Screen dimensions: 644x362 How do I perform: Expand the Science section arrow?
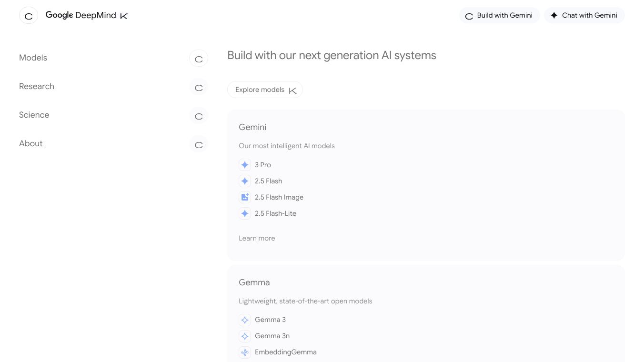click(x=199, y=116)
